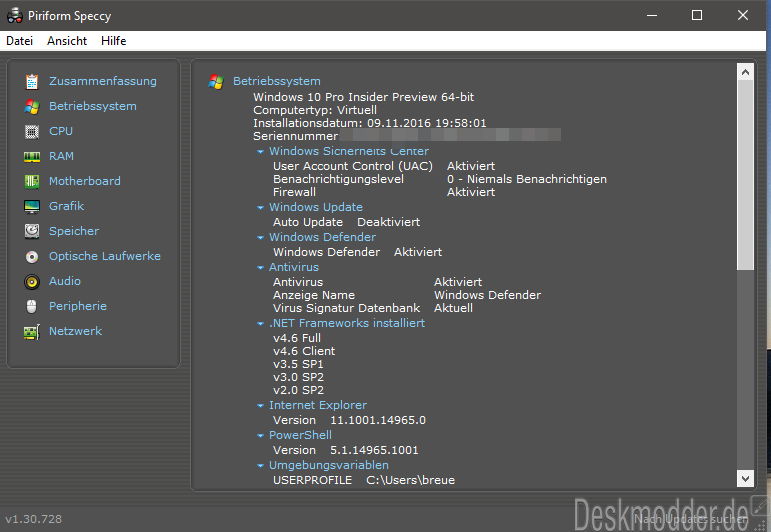Select the PowerShell version 5.1.14965.1001
The width and height of the screenshot is (771, 532).
pyautogui.click(x=374, y=450)
